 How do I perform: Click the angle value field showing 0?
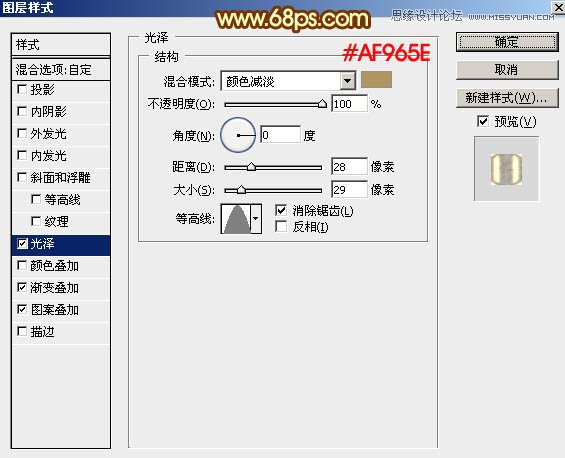(x=280, y=135)
